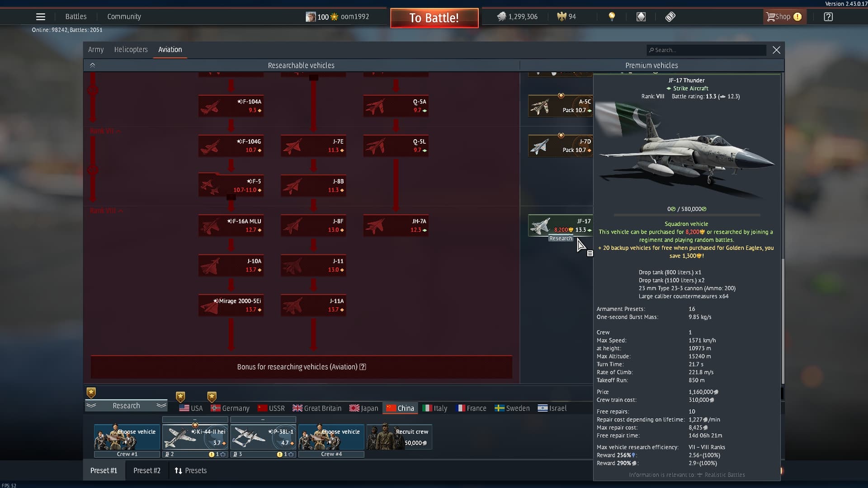Switch to the USSR research tree
The image size is (868, 488).
coord(271,408)
